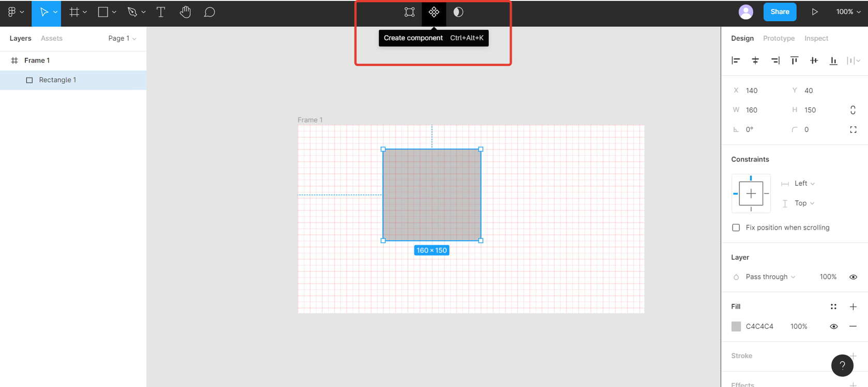Select Frame 1 in the layers list
The width and height of the screenshot is (868, 387).
click(x=37, y=60)
